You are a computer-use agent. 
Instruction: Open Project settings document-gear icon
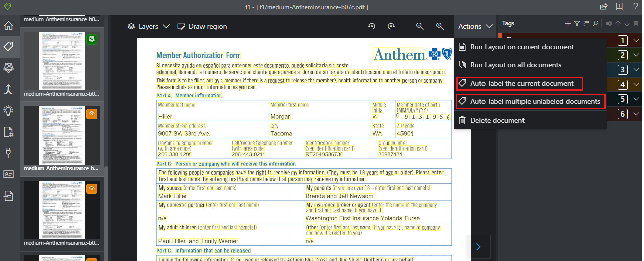[x=8, y=132]
